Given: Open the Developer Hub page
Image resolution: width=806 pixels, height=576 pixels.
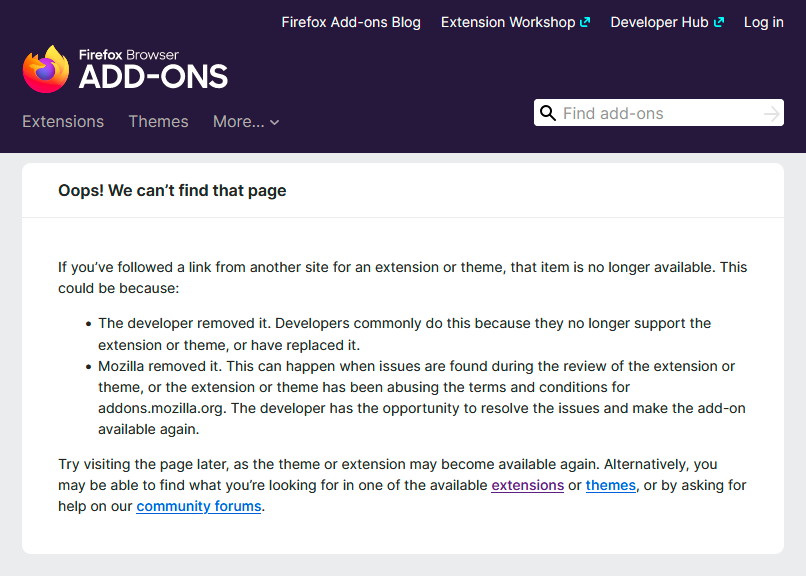Looking at the screenshot, I should point(659,21).
